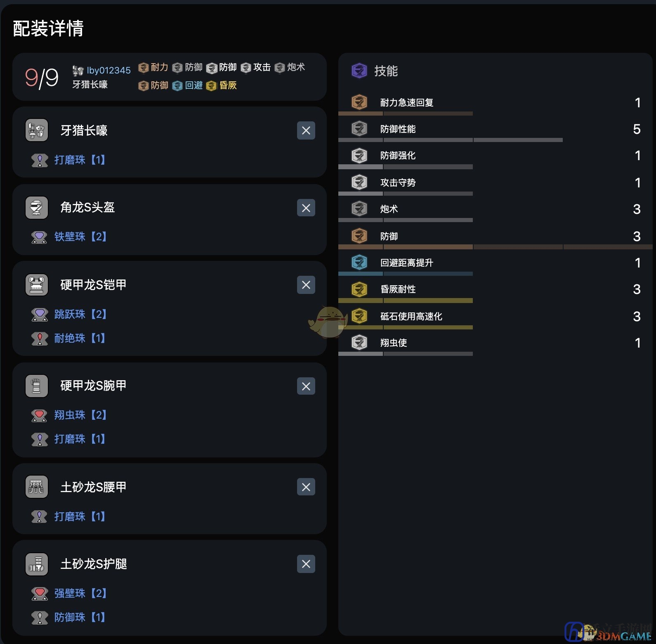Click the 土砂龙S护腿 leg armor icon
The height and width of the screenshot is (644, 656).
(37, 564)
